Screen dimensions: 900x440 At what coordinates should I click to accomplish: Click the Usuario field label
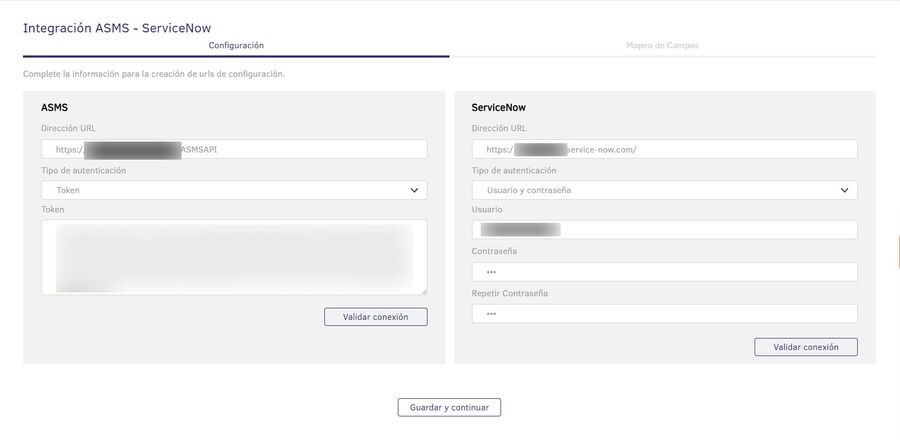(487, 209)
